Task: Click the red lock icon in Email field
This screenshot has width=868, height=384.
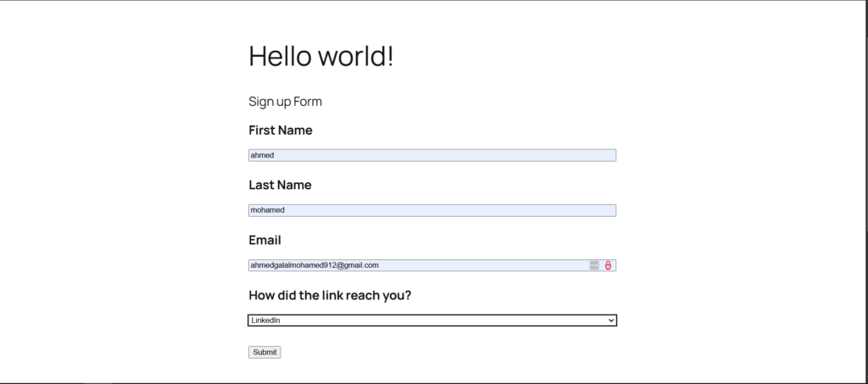Action: (608, 265)
